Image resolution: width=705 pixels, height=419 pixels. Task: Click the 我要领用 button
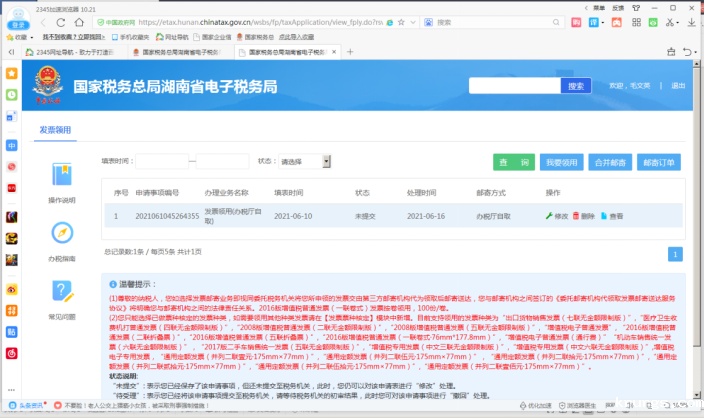tap(560, 162)
